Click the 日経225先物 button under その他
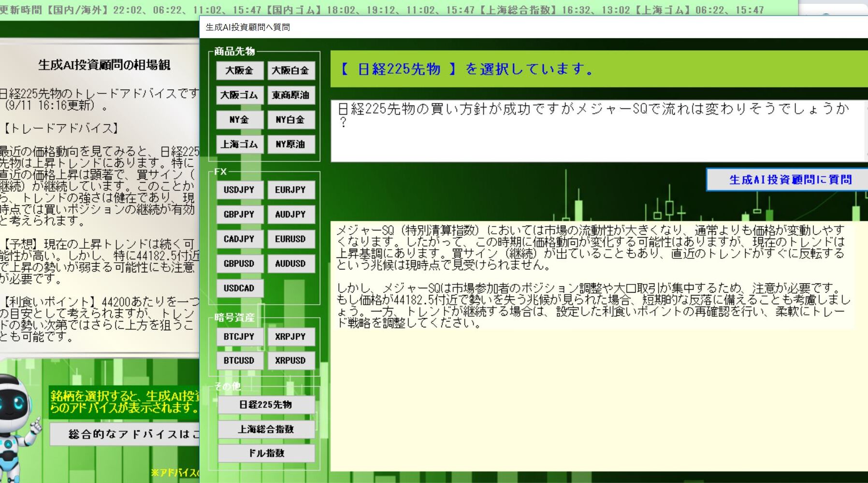The height and width of the screenshot is (483, 868). [266, 405]
